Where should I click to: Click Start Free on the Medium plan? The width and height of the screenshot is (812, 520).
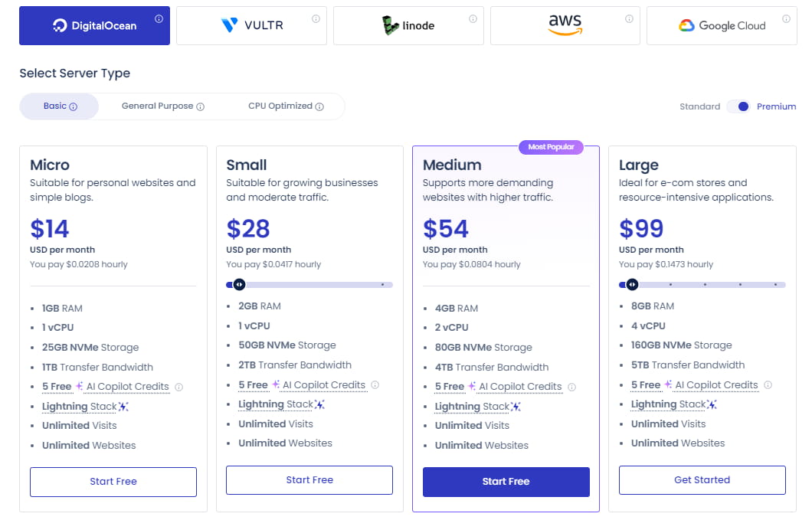tap(506, 482)
